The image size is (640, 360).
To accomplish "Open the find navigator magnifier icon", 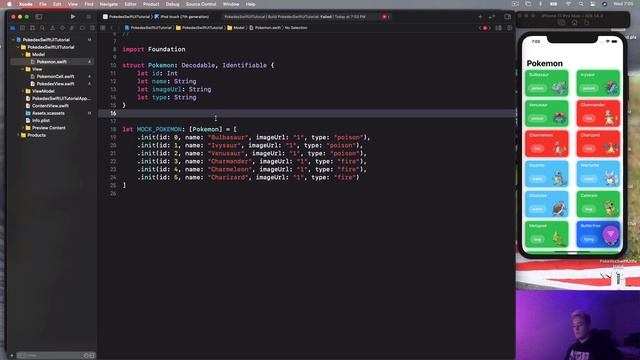I will pos(42,28).
